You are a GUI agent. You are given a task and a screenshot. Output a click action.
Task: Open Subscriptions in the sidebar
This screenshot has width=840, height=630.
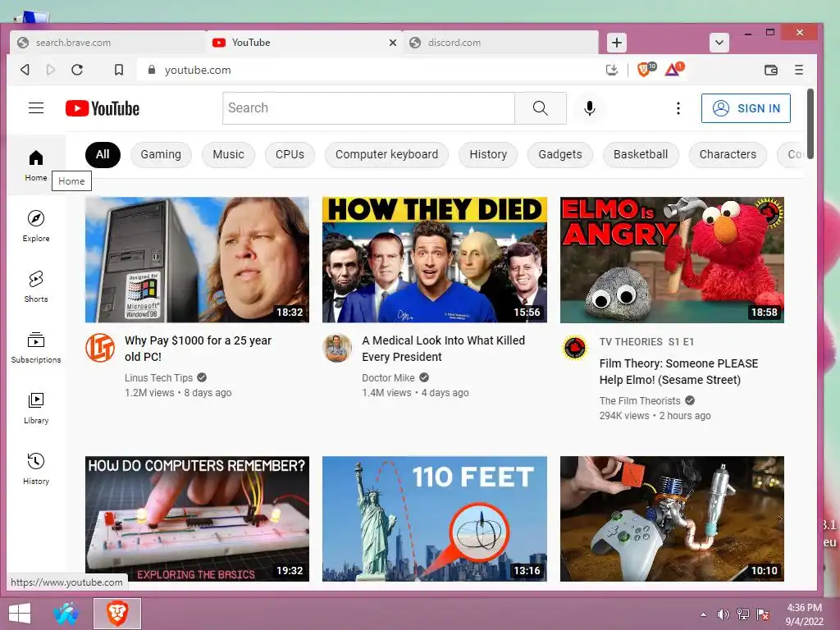(36, 347)
